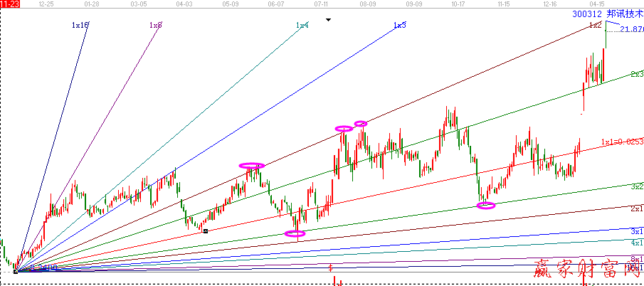The image size is (644, 286).
Task: Select the purple 1x8 Gann line label
Action: coord(155,25)
